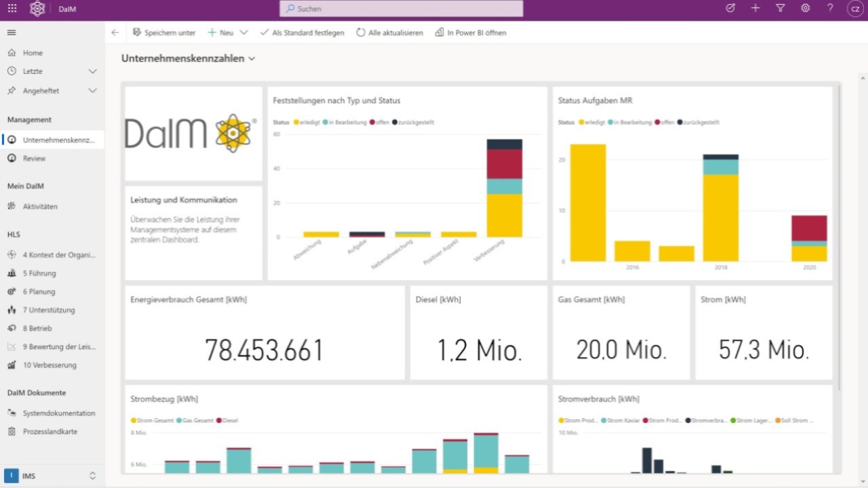
Task: Click the 6 Planung gears icon
Action: tap(12, 291)
